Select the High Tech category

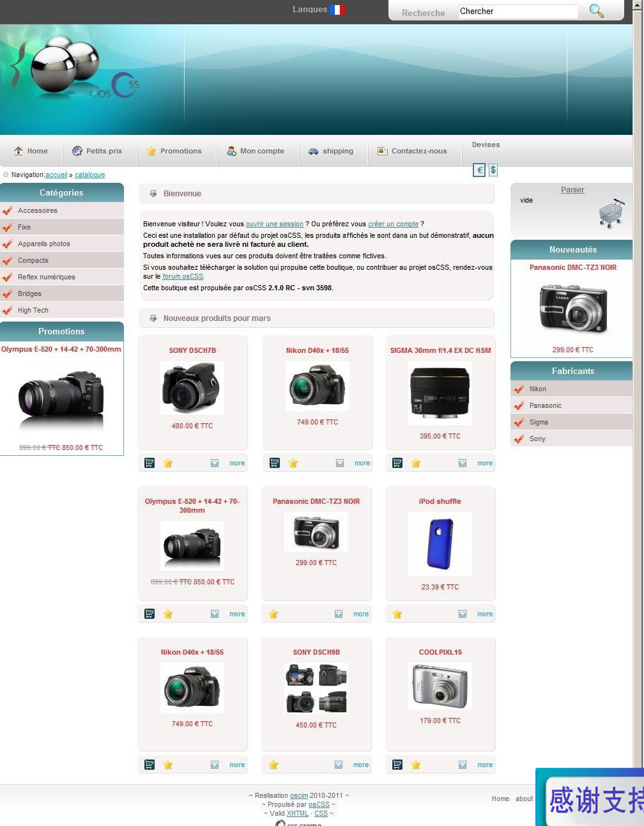[x=62, y=310]
